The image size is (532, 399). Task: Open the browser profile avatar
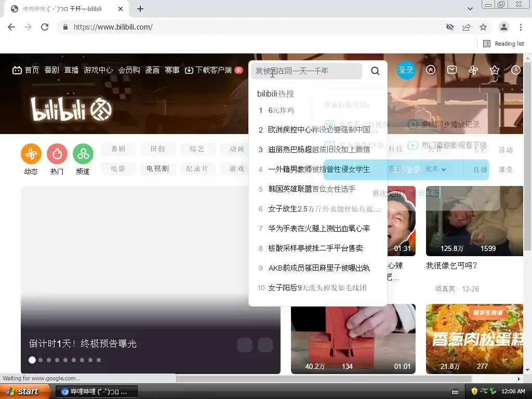[x=504, y=27]
